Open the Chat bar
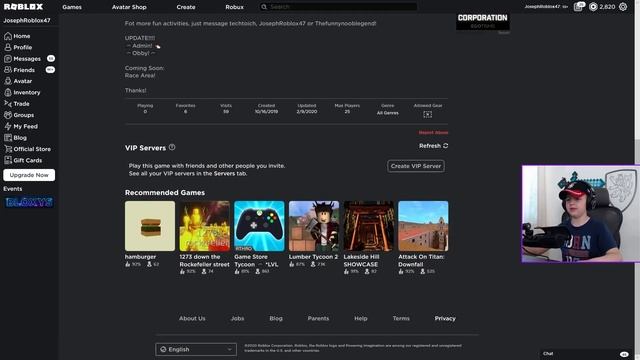640x360 pixels. (585, 354)
